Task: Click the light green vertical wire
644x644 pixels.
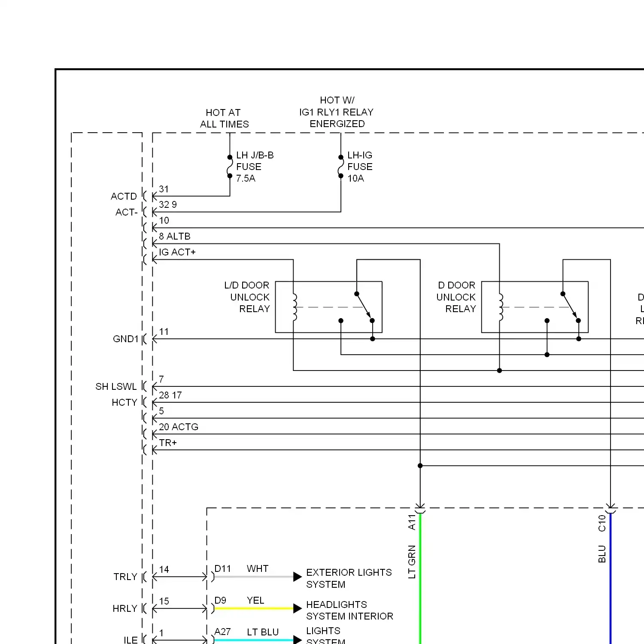Action: [420, 578]
